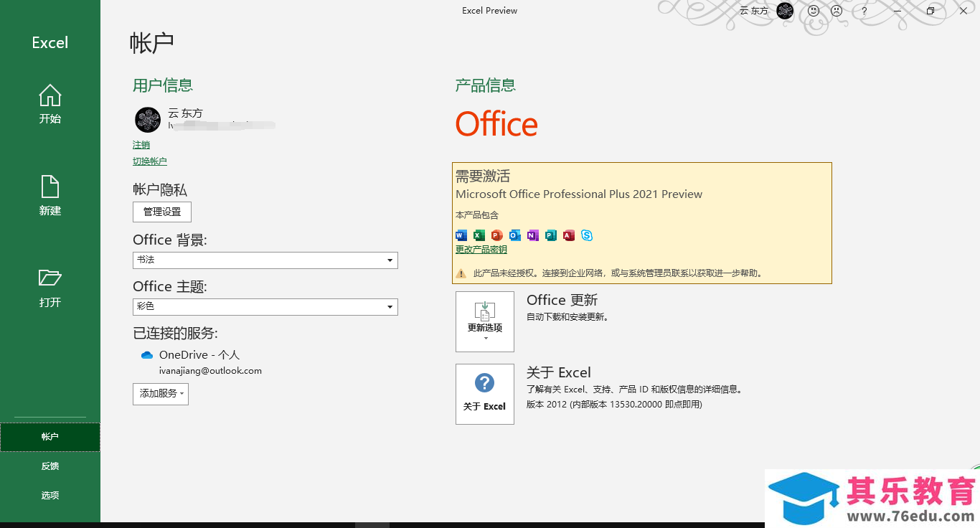Click the Word icon in included products
The width and height of the screenshot is (980, 528).
click(x=461, y=235)
